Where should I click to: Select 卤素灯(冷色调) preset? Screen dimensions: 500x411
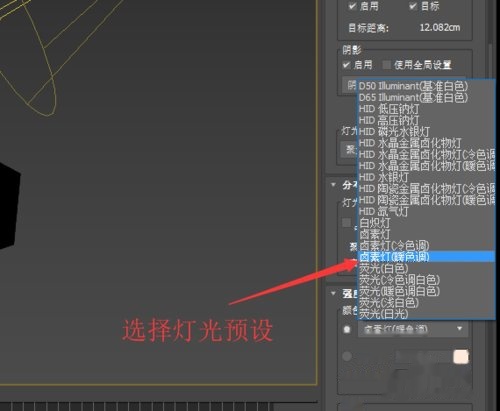426,245
